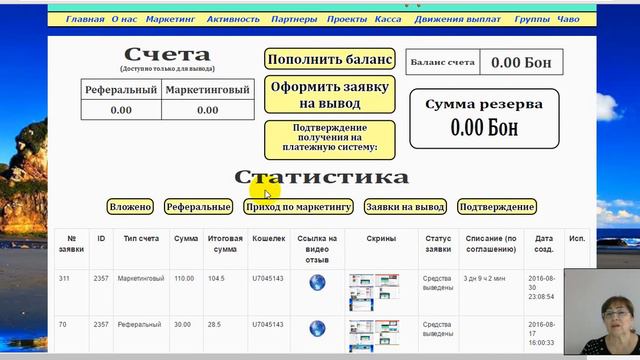The height and width of the screenshot is (360, 640).
Task: Open the Партнеры menu item
Action: click(x=294, y=19)
